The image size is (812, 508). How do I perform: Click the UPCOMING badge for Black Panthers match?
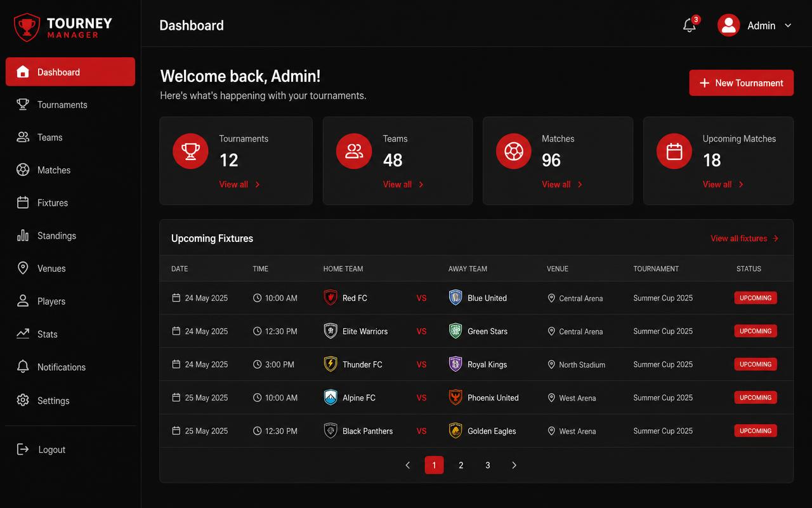pos(756,431)
